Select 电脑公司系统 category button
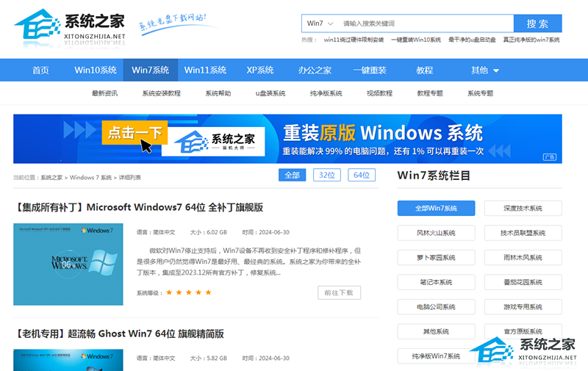The width and height of the screenshot is (588, 371). click(436, 307)
